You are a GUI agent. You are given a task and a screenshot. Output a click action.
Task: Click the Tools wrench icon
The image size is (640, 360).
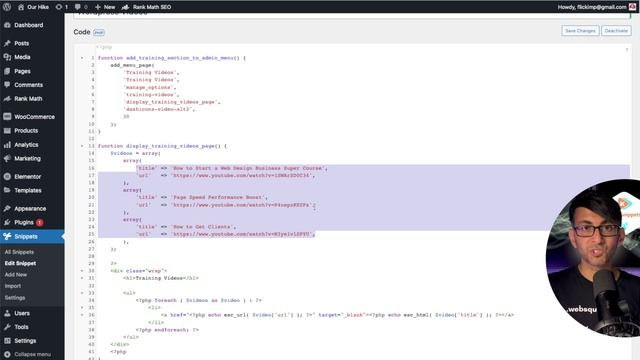point(7,327)
